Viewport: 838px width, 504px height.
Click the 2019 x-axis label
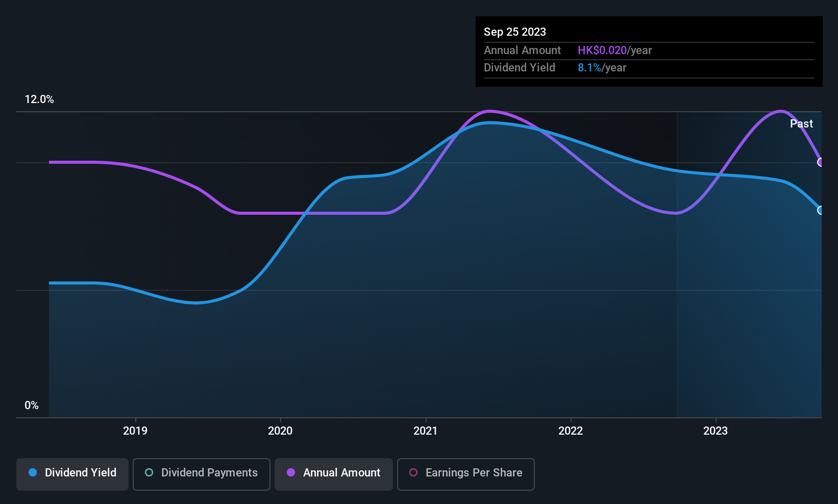pyautogui.click(x=135, y=431)
